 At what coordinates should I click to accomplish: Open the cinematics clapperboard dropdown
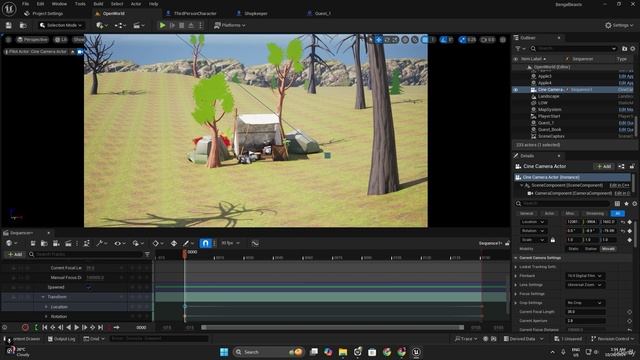point(138,25)
